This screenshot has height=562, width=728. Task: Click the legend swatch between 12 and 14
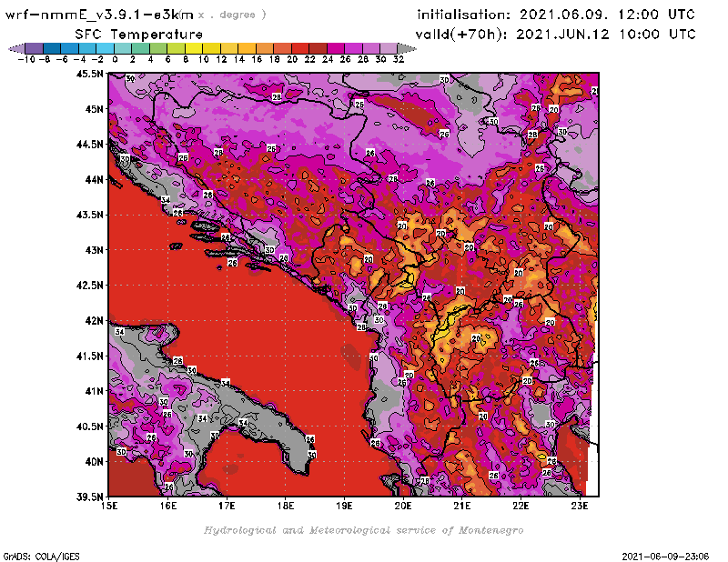tap(229, 48)
